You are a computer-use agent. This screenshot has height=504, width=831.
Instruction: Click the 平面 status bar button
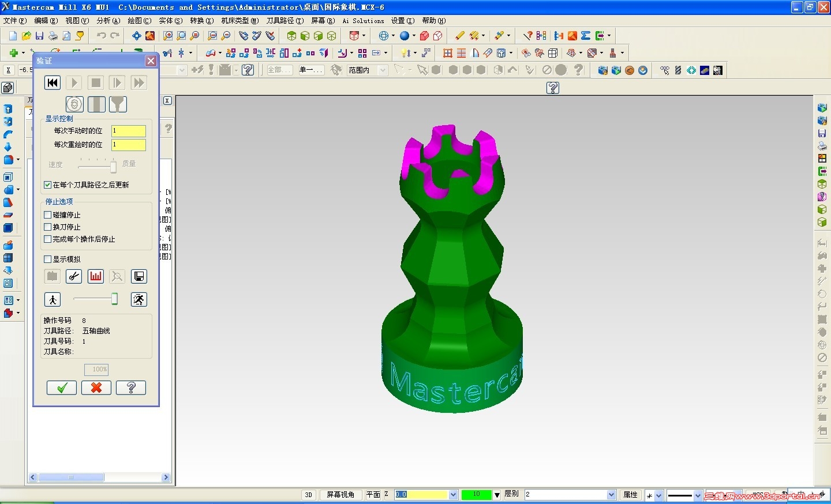pos(373,495)
